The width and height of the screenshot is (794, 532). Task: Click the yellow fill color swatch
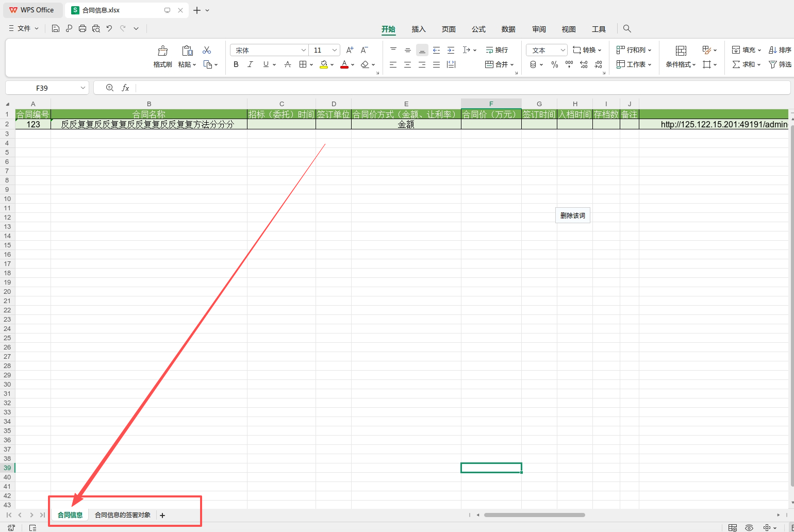pyautogui.click(x=324, y=64)
